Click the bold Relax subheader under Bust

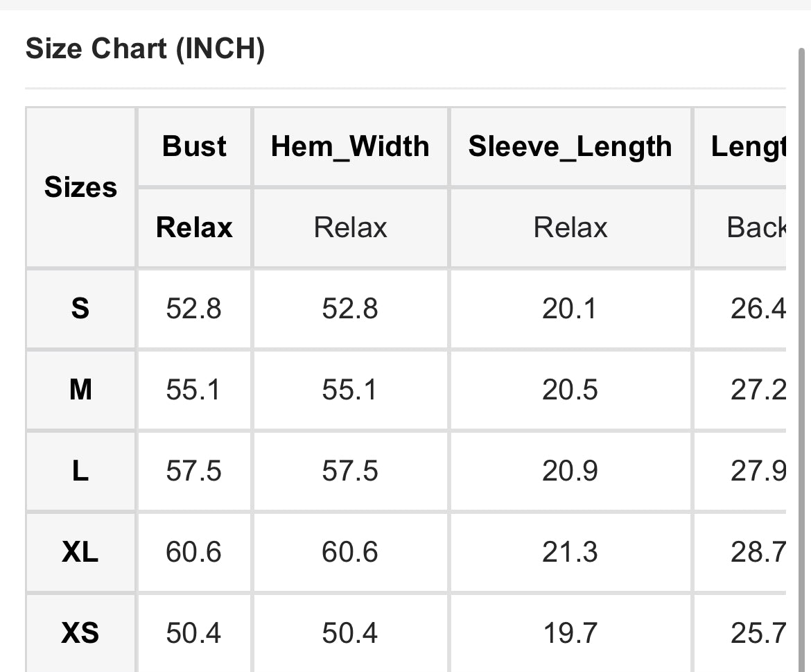coord(194,227)
